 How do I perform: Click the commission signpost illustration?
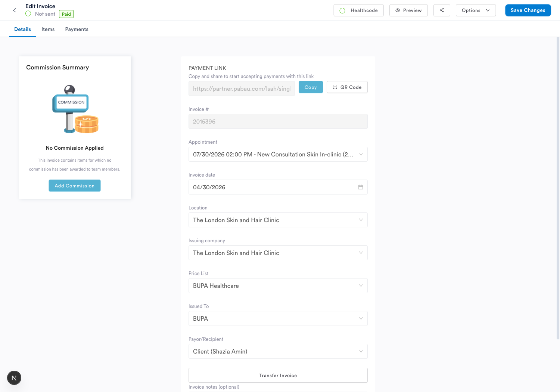pos(75,109)
